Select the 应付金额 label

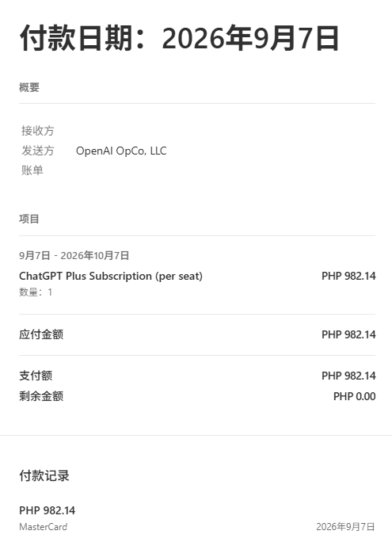41,334
